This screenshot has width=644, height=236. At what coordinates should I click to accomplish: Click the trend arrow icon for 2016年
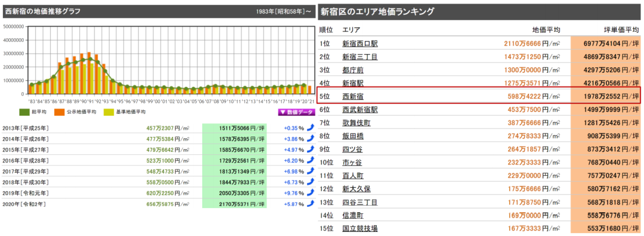tap(311, 160)
